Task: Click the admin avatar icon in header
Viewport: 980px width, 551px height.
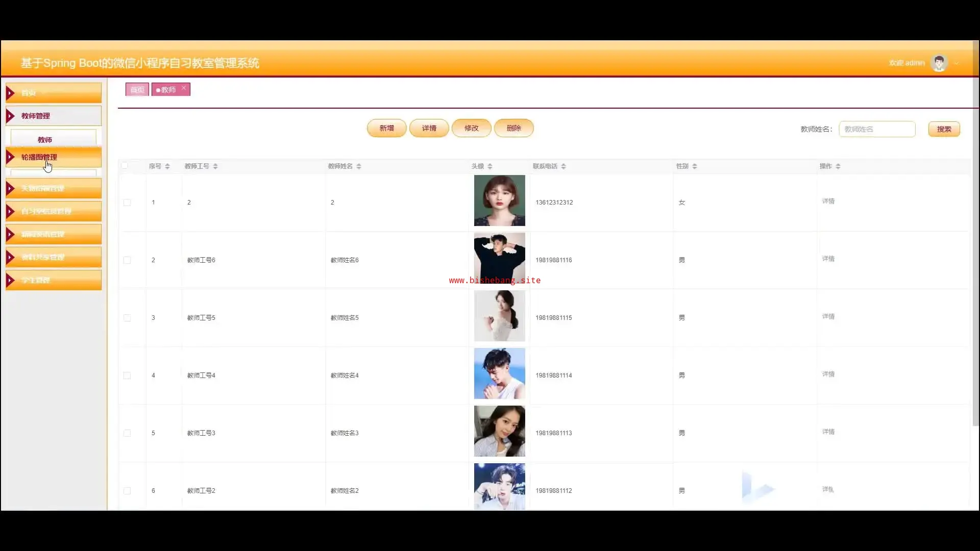Action: click(x=939, y=63)
